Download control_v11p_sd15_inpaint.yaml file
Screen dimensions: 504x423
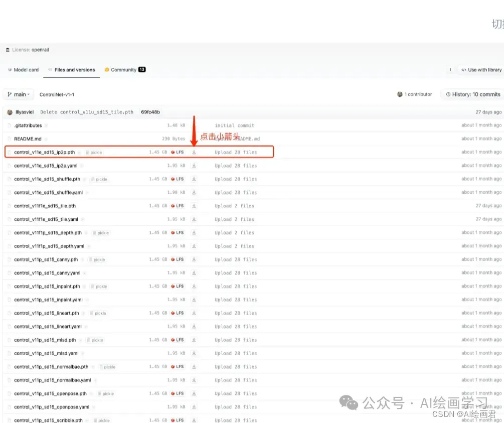click(x=194, y=300)
